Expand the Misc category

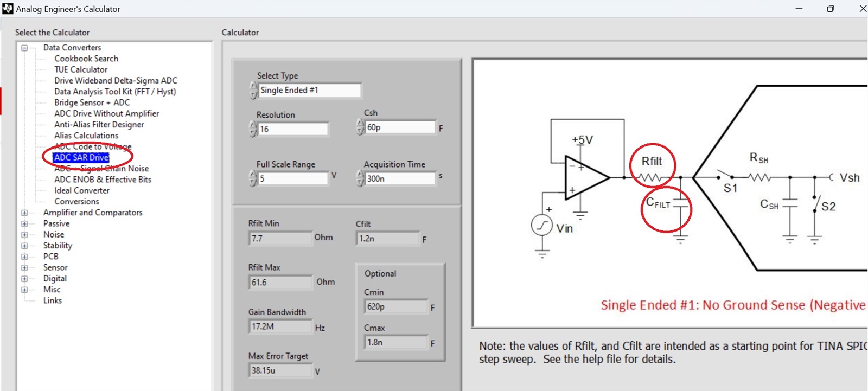click(24, 290)
